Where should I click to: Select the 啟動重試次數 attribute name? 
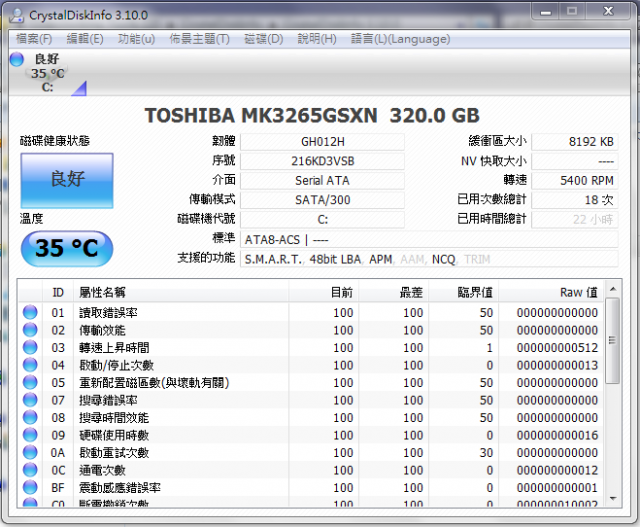pyautogui.click(x=114, y=453)
